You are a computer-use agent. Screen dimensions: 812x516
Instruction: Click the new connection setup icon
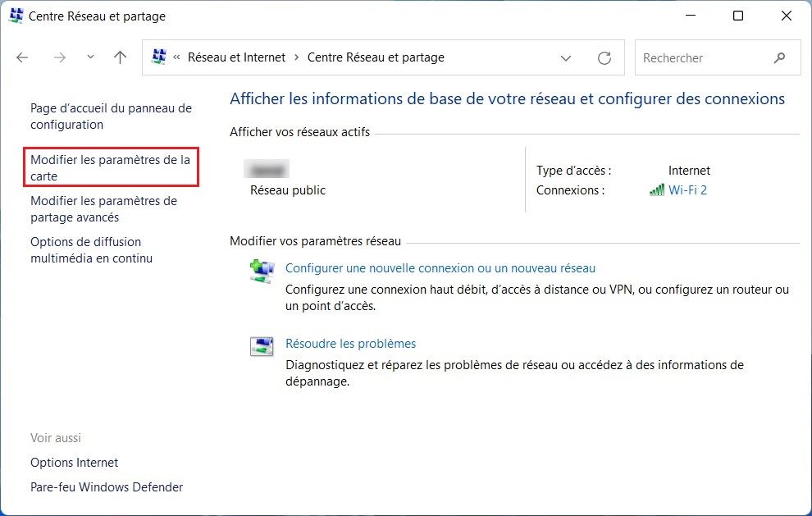(262, 272)
